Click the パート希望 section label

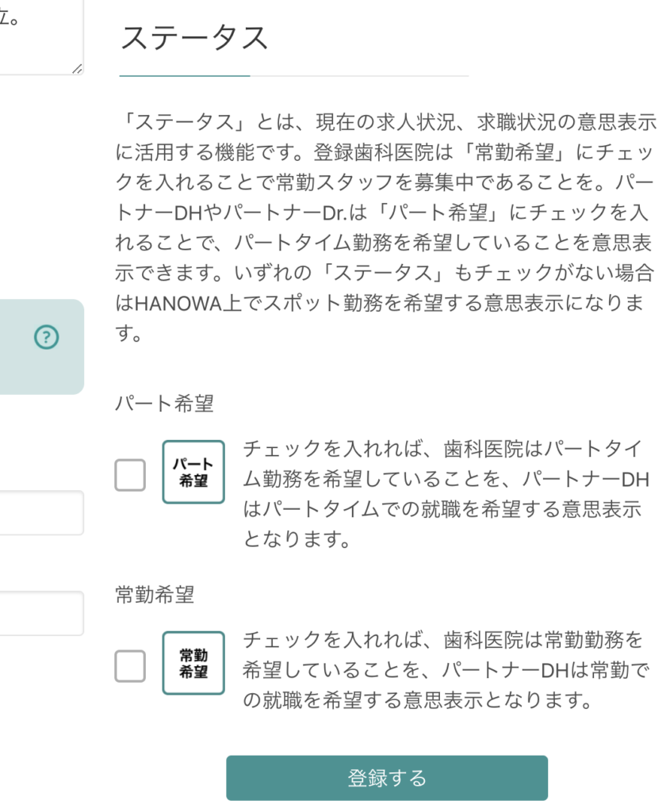pos(164,404)
